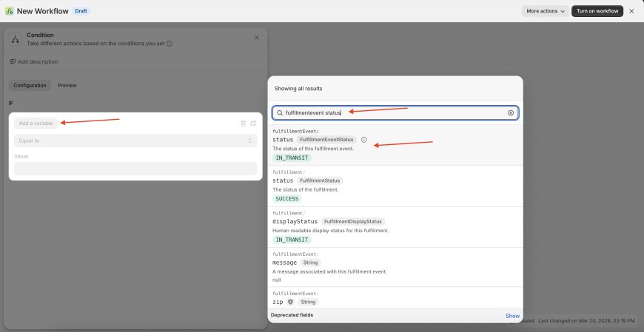The width and height of the screenshot is (644, 332).
Task: Click the info icon beside condition description
Action: 170,44
